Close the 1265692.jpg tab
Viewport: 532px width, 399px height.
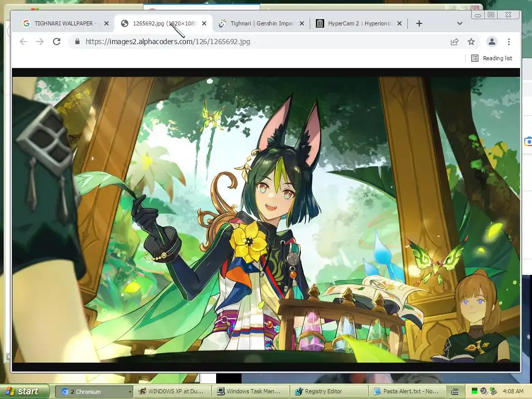(204, 23)
